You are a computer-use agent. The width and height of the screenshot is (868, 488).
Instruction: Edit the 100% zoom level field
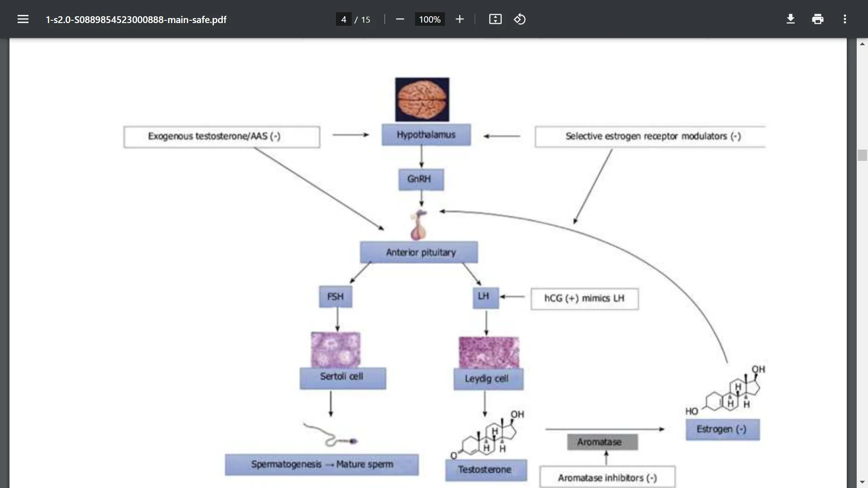(x=429, y=19)
